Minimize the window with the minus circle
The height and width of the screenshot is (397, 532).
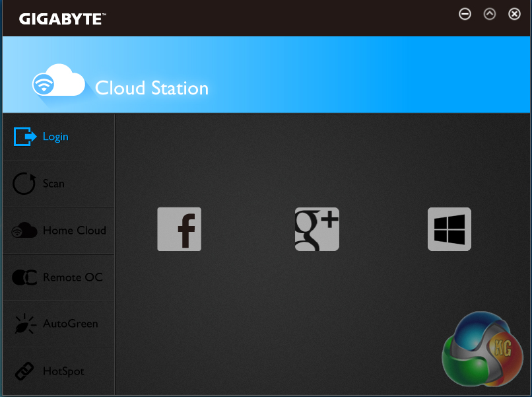point(465,14)
